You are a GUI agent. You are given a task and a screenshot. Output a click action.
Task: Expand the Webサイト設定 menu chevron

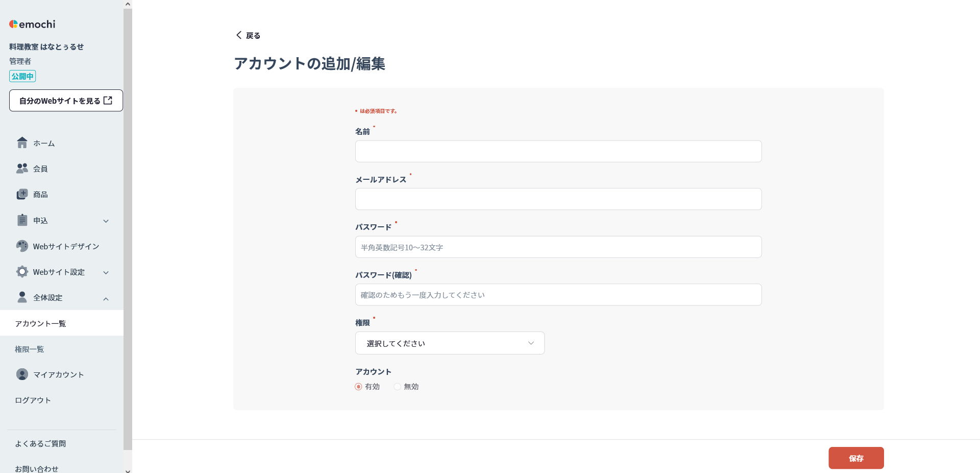(106, 272)
